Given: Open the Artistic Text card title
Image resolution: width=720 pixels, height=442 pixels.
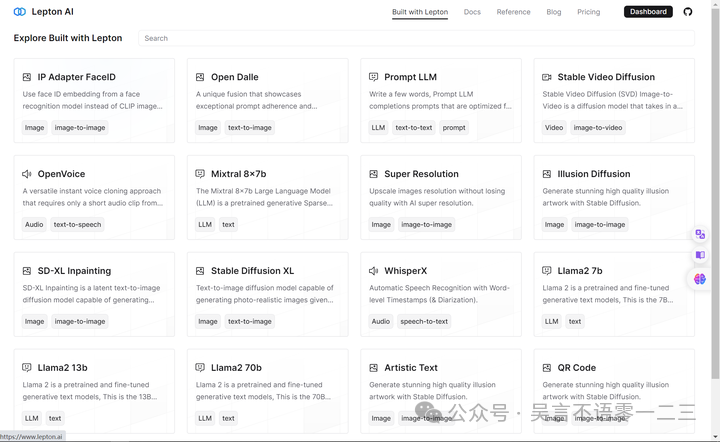Looking at the screenshot, I should coord(411,368).
